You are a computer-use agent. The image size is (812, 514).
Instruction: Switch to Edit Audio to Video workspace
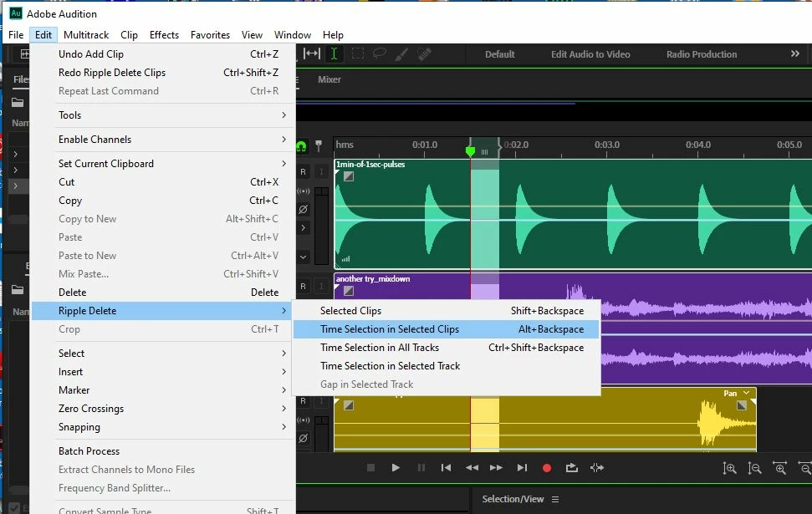(590, 54)
